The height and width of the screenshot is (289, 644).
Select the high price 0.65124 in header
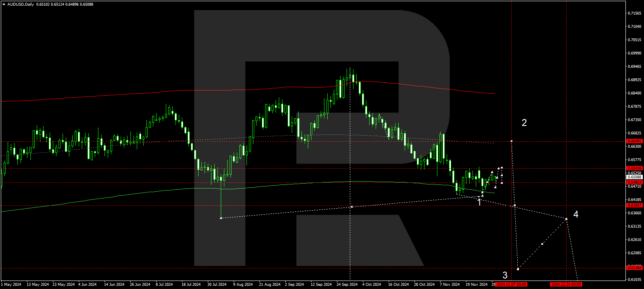coord(58,4)
